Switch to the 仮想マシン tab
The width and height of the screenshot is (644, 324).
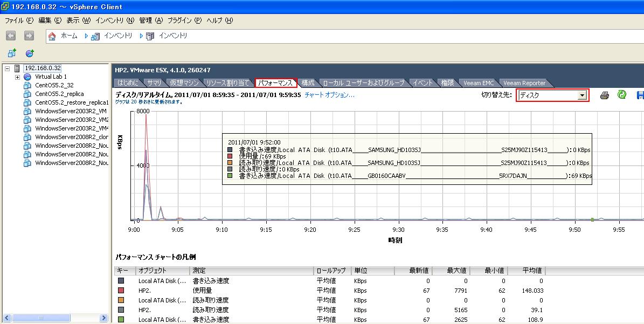(184, 83)
